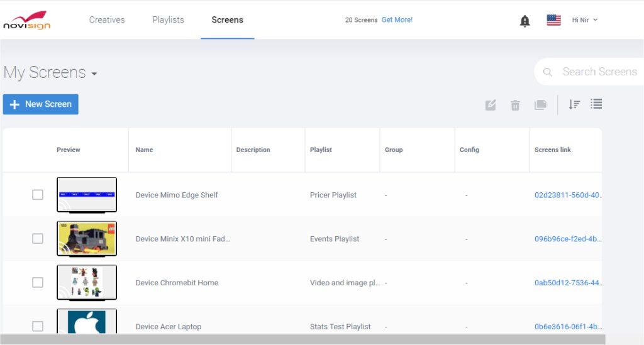Switch to the Playlists tab
Screen dimensions: 644x345
(x=168, y=20)
